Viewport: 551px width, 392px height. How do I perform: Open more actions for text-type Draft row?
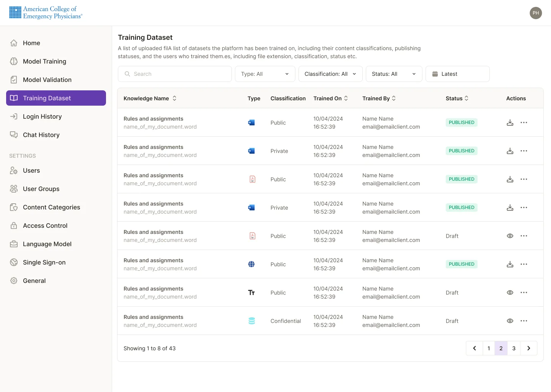click(524, 292)
